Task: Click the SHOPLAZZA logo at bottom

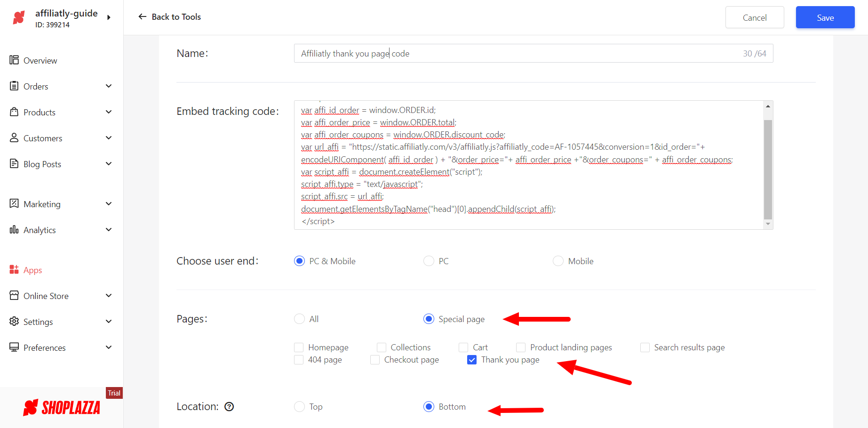Action: click(x=62, y=408)
